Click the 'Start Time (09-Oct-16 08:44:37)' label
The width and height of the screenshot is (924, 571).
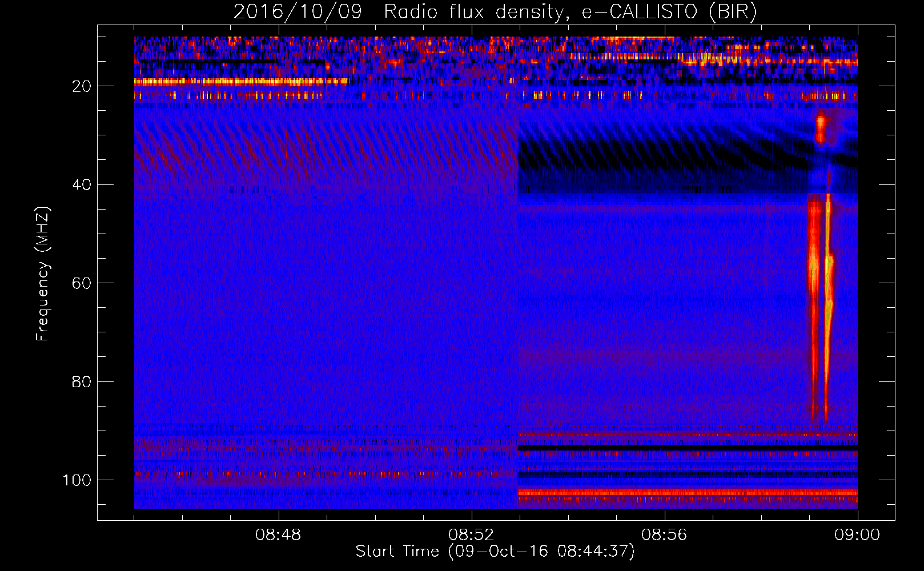[x=495, y=552]
